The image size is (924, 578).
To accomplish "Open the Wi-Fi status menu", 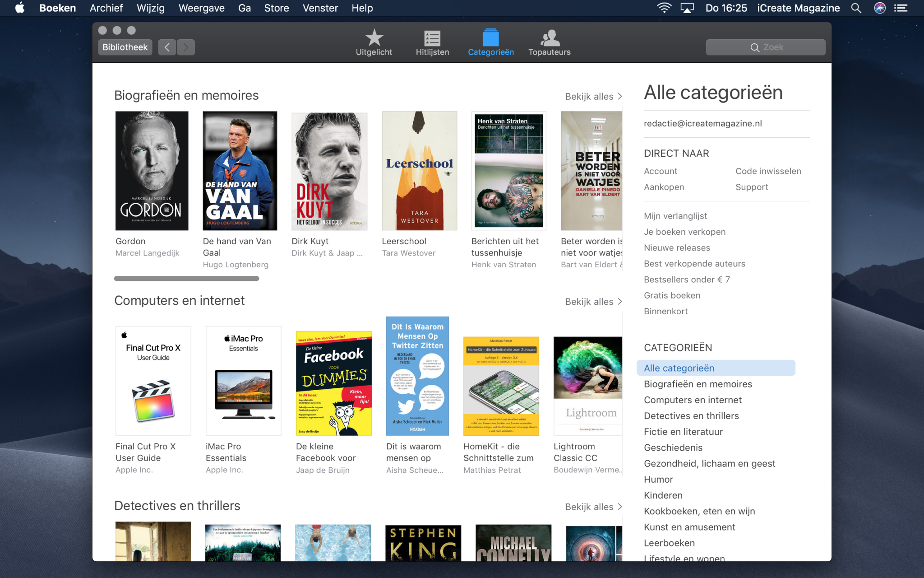I will click(x=664, y=8).
